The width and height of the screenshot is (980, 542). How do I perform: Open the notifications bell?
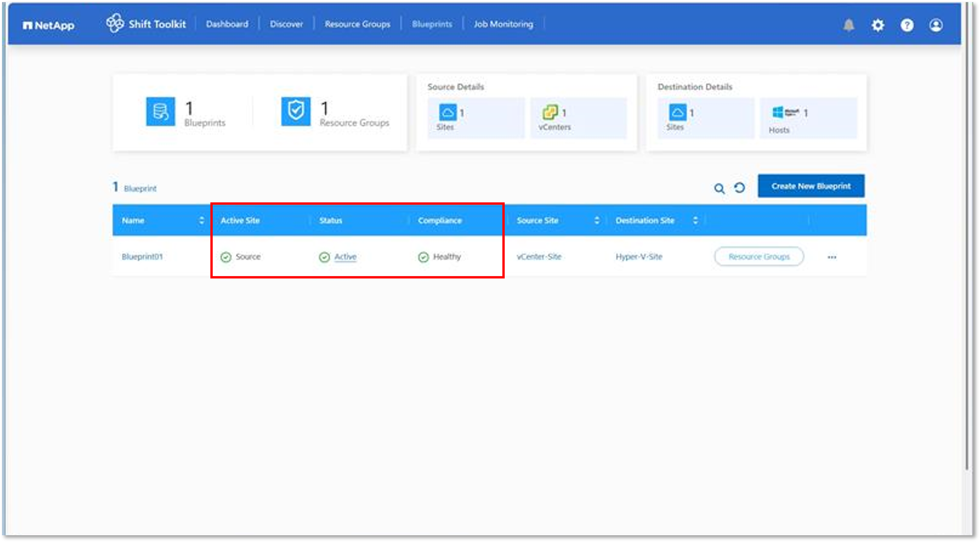point(849,25)
